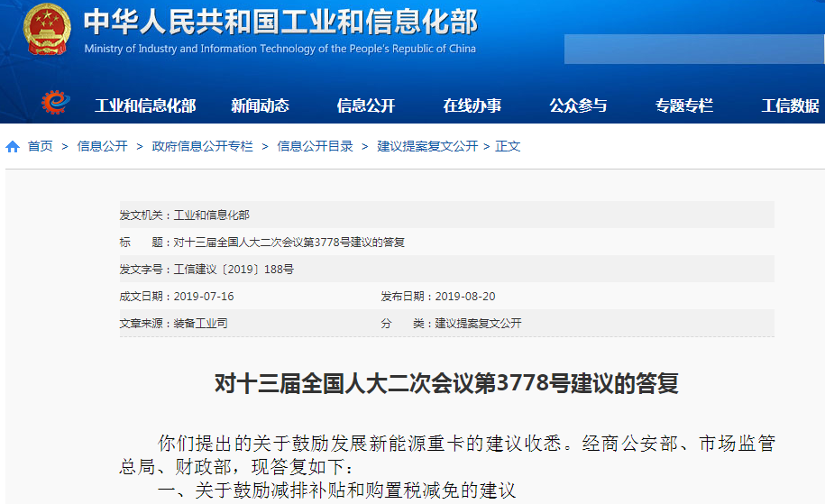Click the line 总局、财政部，现答复如下
The image size is (825, 504).
coord(236,467)
